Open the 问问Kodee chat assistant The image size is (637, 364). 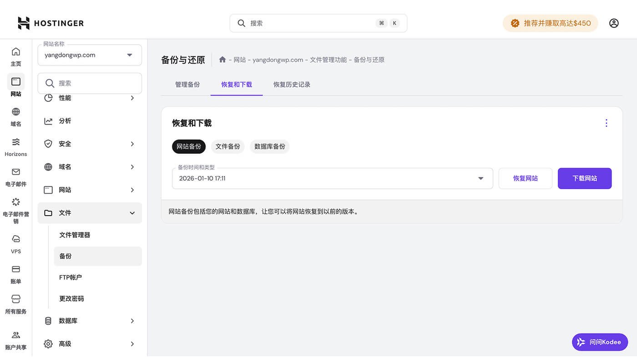(x=600, y=342)
